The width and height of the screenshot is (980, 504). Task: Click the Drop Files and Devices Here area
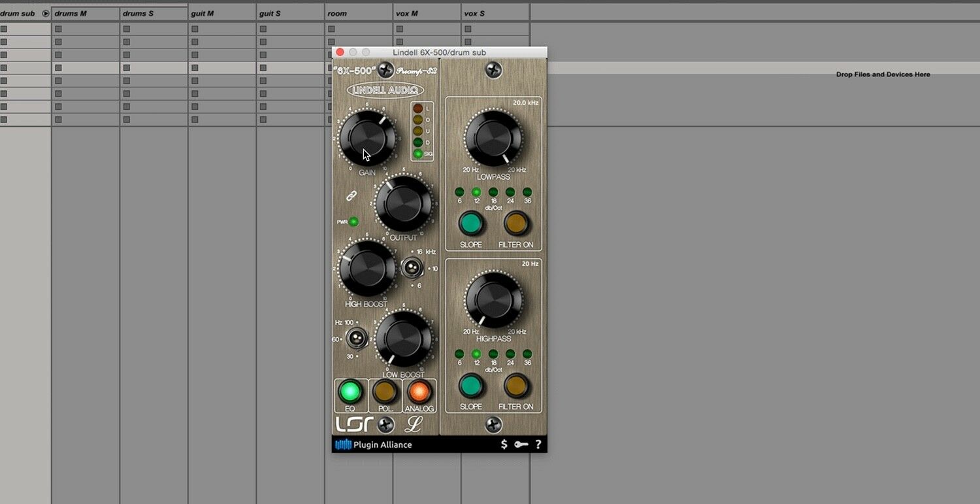[883, 75]
